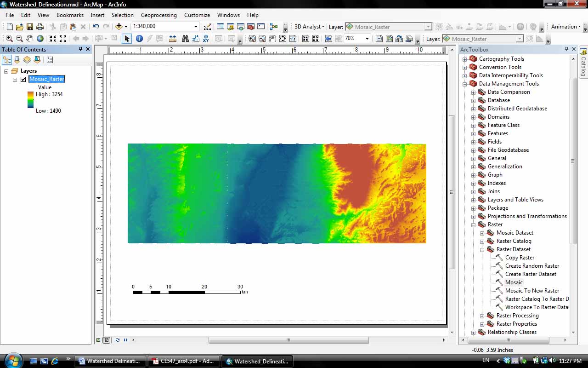Expand the Raster Processing toolset
Viewport: 588px width, 368px height.
point(482,316)
